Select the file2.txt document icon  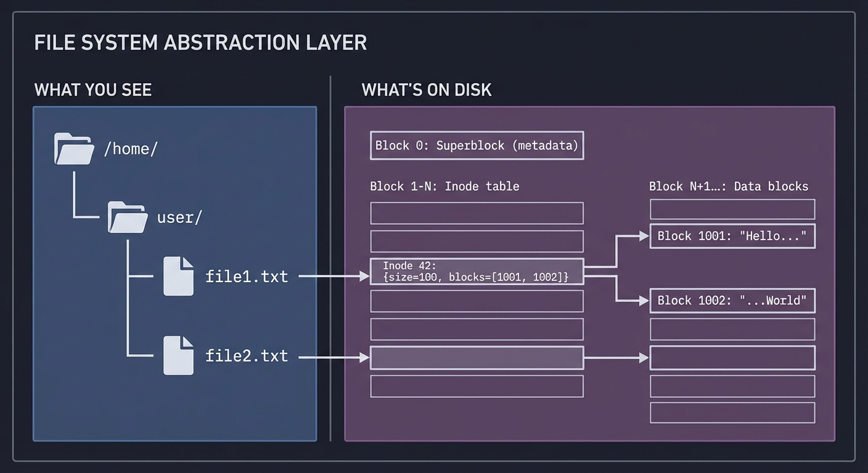178,356
